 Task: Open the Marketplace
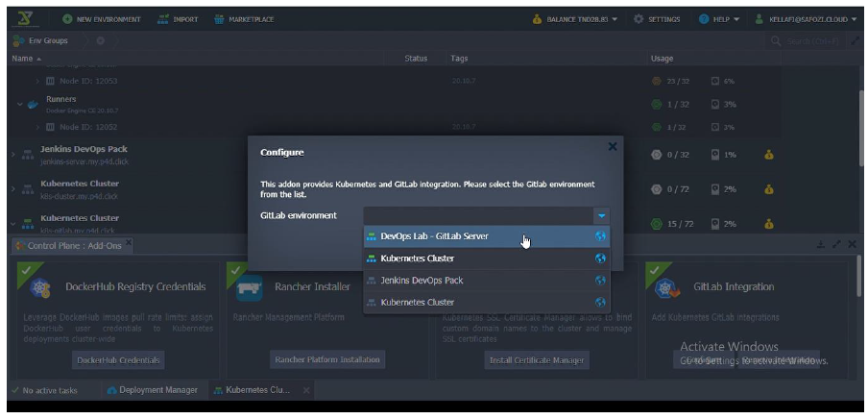(244, 19)
